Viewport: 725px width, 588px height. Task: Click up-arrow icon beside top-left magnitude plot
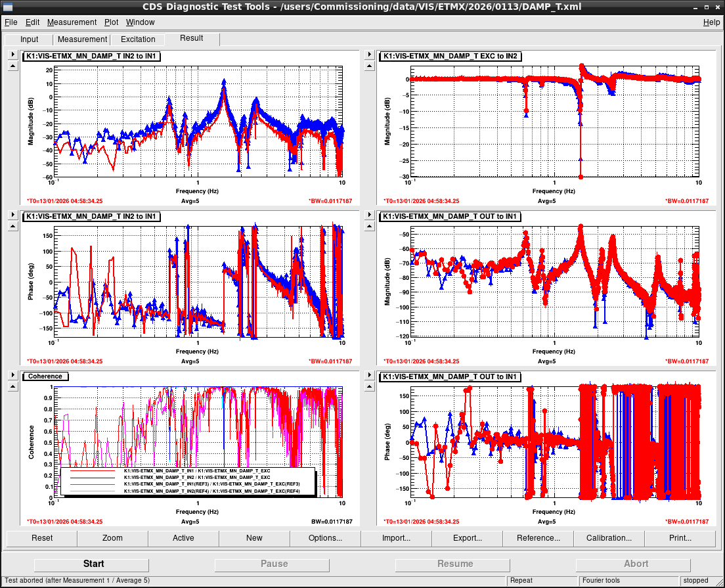[x=13, y=66]
